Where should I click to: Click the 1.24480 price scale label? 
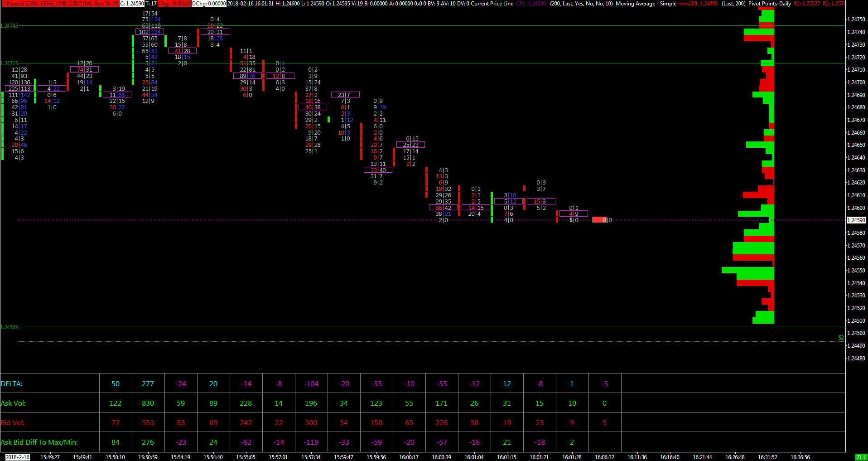pyautogui.click(x=856, y=359)
